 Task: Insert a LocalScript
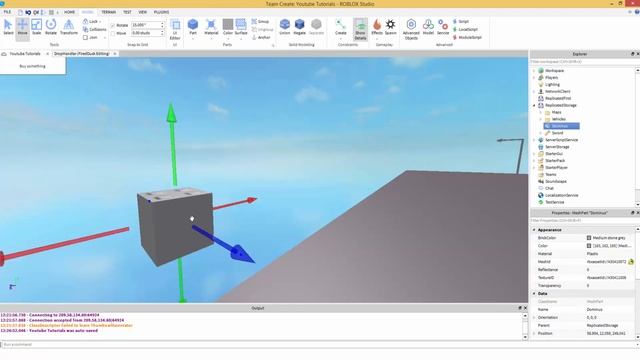pyautogui.click(x=465, y=29)
